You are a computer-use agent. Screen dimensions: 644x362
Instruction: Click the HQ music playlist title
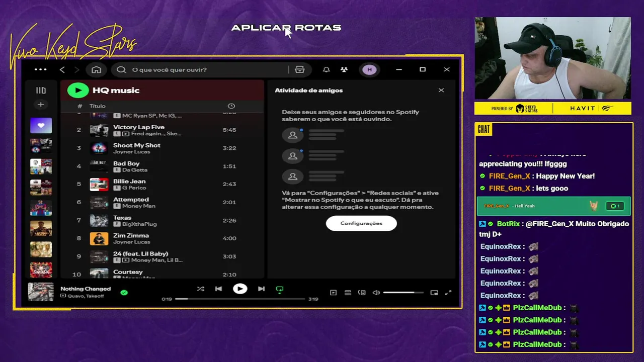tap(116, 90)
